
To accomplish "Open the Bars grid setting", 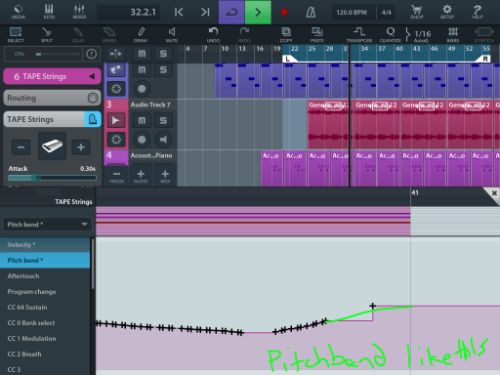I will click(453, 35).
